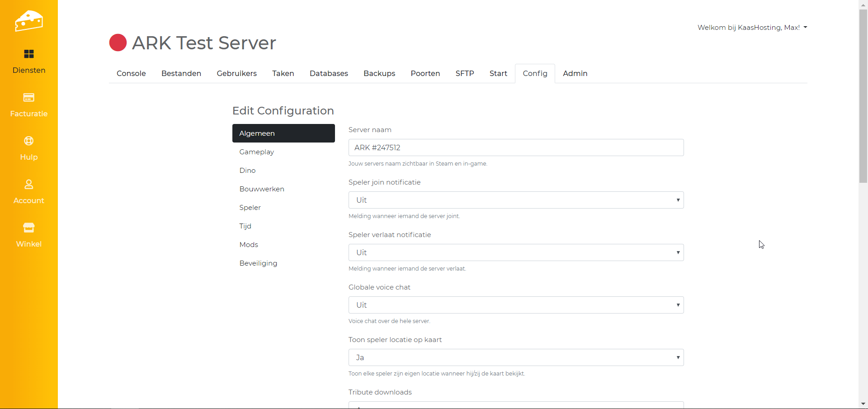Open Facturatie via the credit card icon
Screen dimensions: 868x409
click(29, 98)
